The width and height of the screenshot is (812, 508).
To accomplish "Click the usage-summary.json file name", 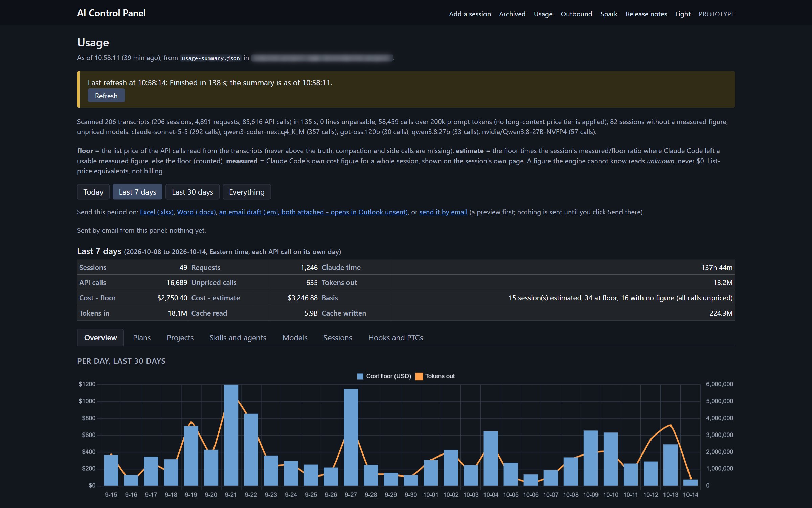I will click(211, 58).
